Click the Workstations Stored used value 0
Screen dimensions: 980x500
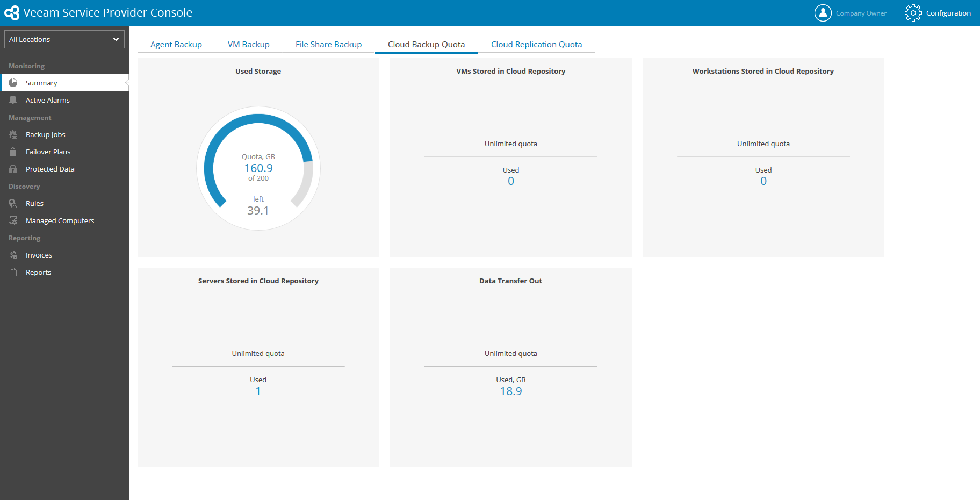click(763, 181)
